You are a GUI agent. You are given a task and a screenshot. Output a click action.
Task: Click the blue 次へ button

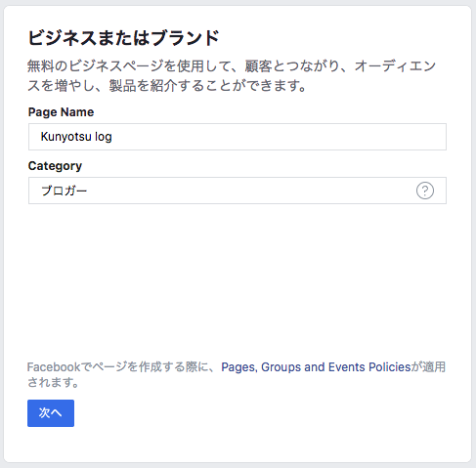coord(51,413)
